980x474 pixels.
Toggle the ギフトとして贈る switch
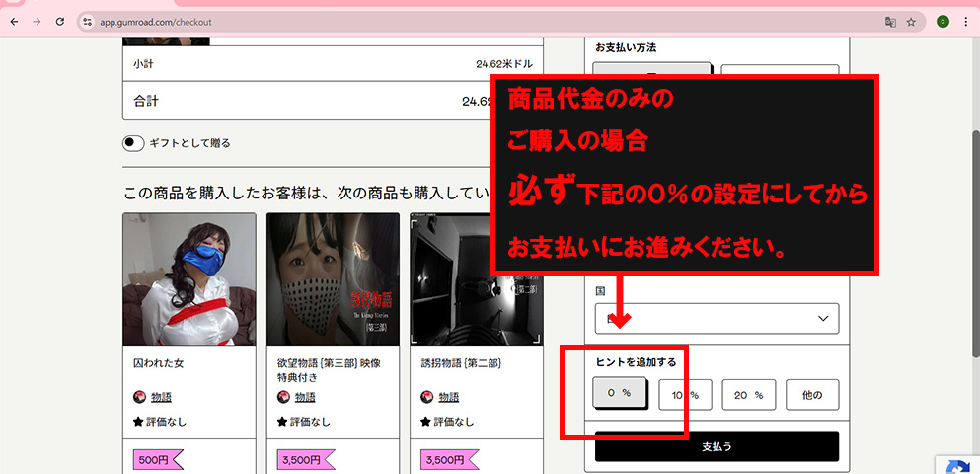[134, 143]
